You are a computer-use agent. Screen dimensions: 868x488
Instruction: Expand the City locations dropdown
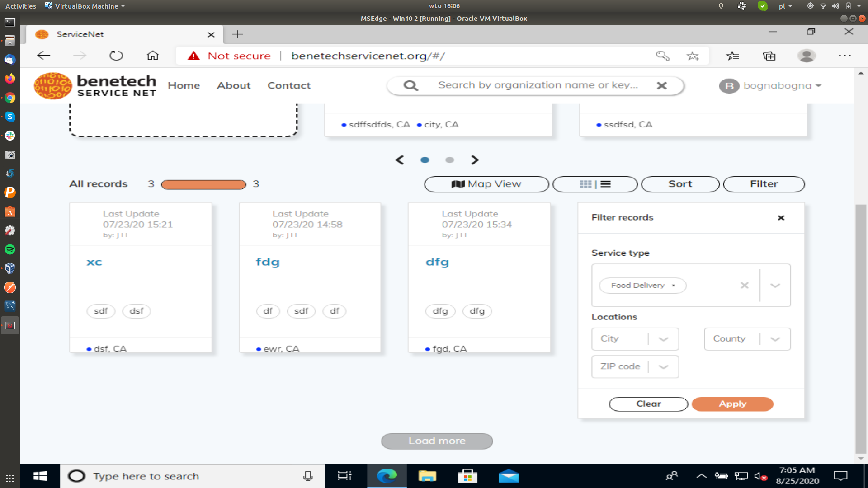664,339
